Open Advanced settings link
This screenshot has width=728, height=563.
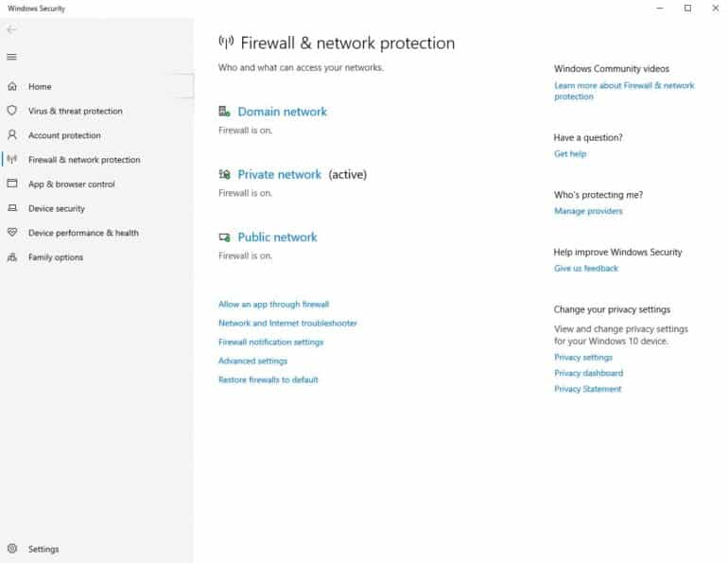[252, 361]
